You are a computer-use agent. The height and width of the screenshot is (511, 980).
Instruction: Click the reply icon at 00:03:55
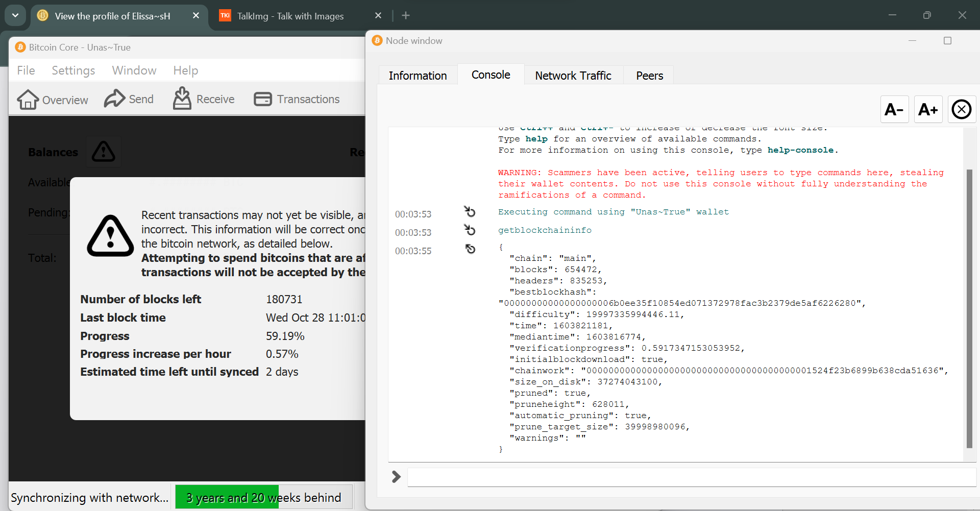[x=470, y=249]
